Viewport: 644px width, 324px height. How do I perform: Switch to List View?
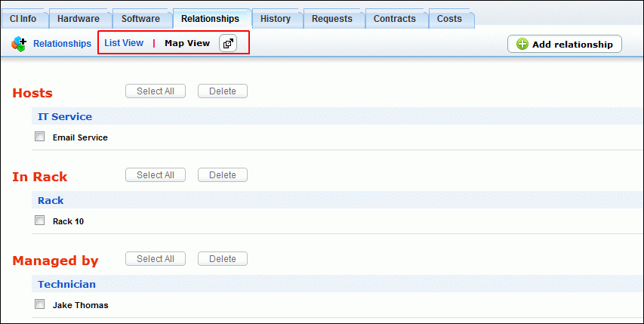pos(124,43)
